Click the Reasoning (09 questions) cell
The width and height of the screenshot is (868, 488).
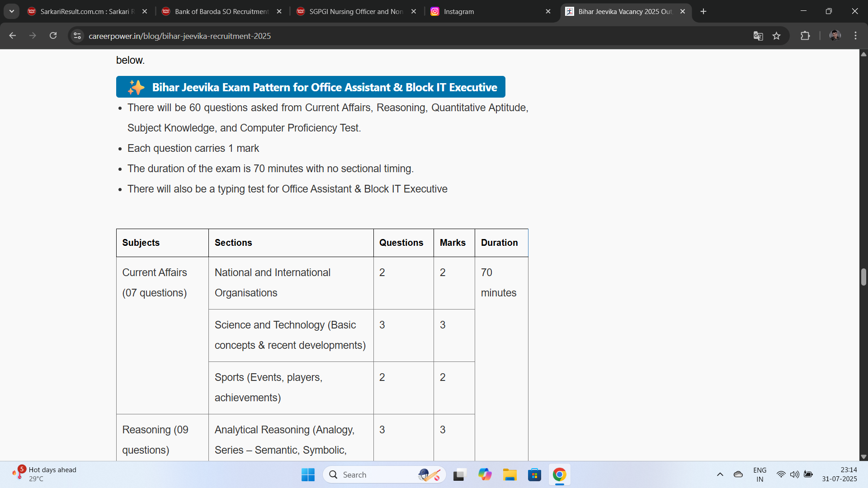pyautogui.click(x=162, y=438)
